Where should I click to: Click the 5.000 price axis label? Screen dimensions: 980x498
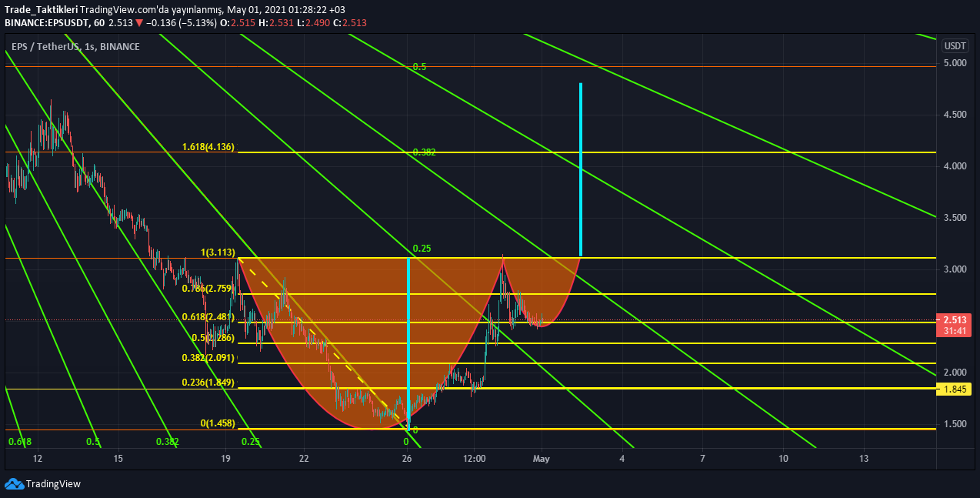955,63
